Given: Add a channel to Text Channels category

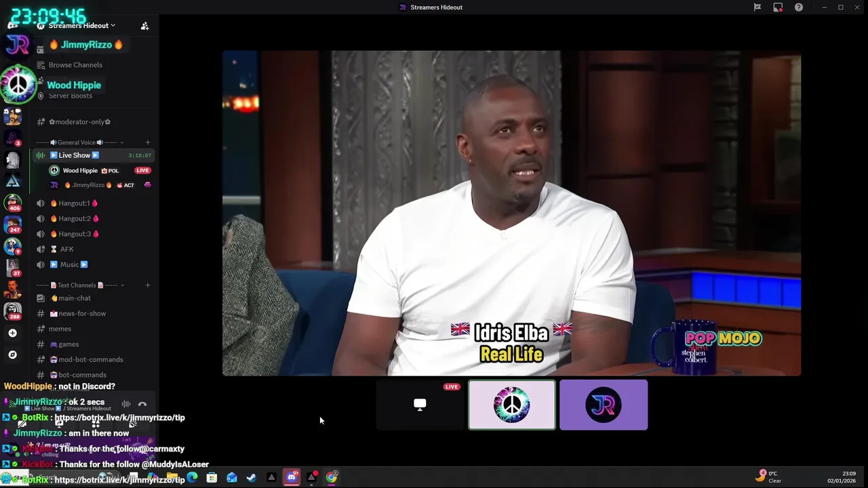Looking at the screenshot, I should tap(148, 285).
